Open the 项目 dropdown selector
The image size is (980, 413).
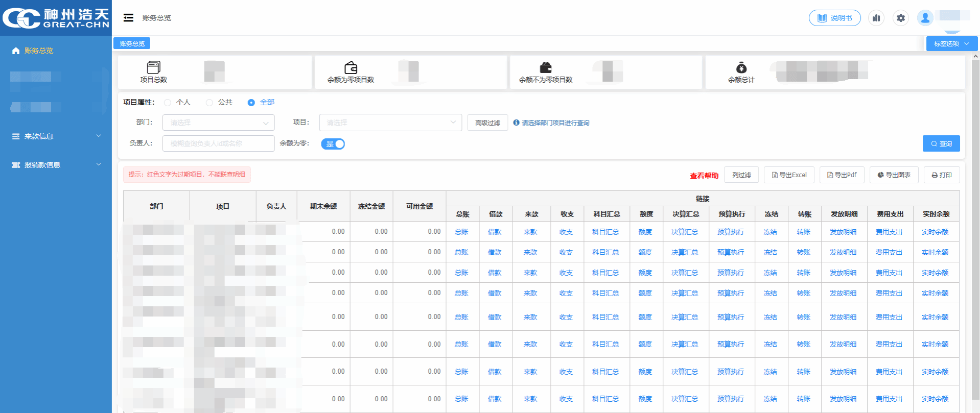click(390, 123)
